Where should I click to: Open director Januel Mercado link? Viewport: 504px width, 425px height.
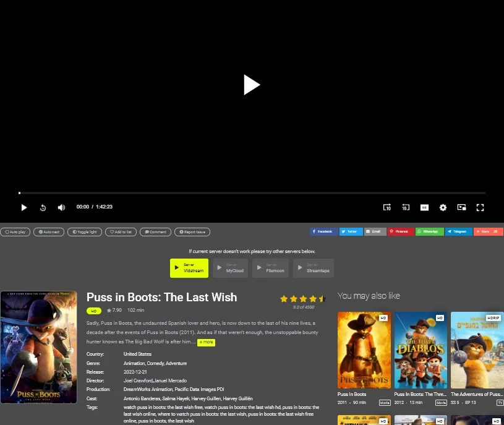point(170,380)
